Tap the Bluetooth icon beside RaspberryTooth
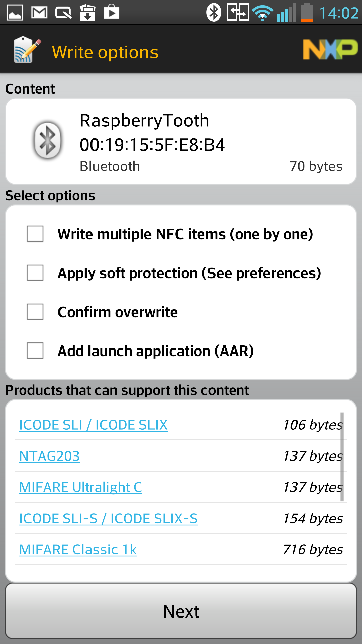Image resolution: width=362 pixels, height=644 pixels. 48,140
